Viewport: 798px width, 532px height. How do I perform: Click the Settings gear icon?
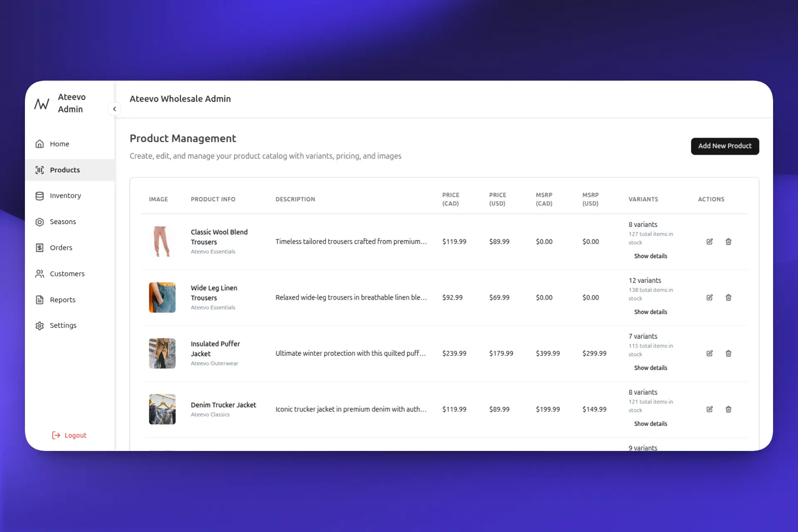39,326
